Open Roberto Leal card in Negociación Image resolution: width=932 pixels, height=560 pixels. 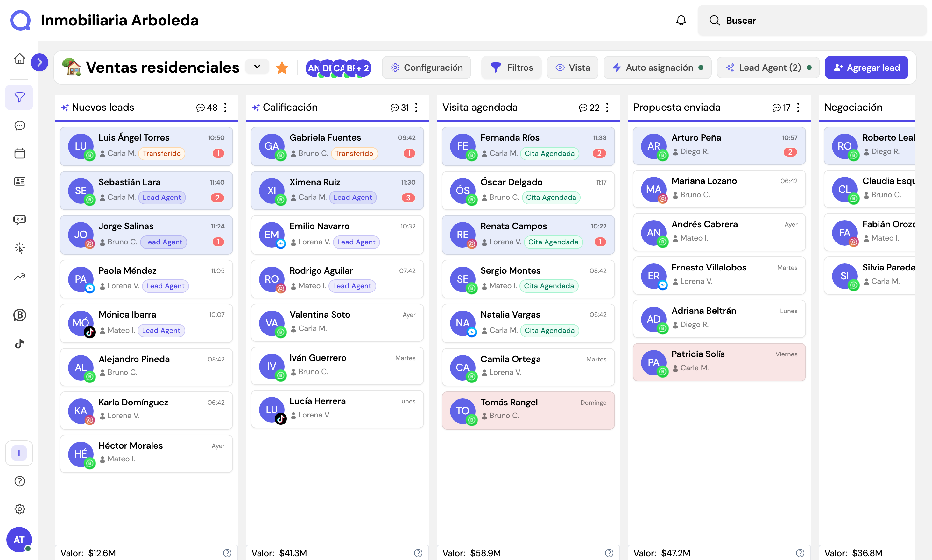pos(870,146)
